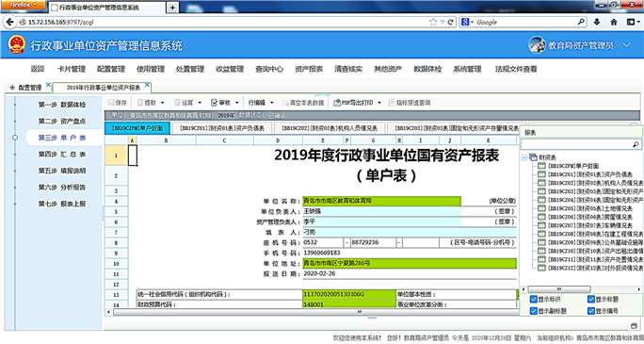Screen dimensions: 644x344
Task: Click the 单位地址 cell 宁夏路286号
Action: click(x=410, y=263)
